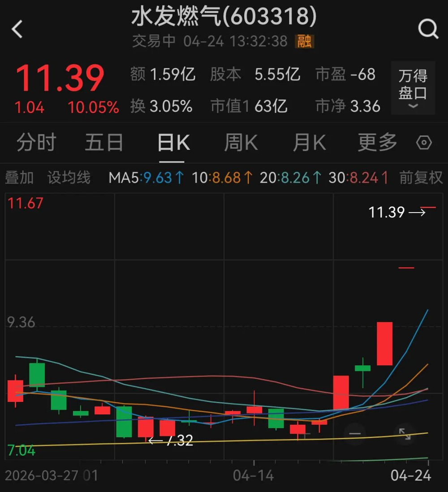
Task: Open the 更多 periods dropdown
Action: pyautogui.click(x=377, y=143)
